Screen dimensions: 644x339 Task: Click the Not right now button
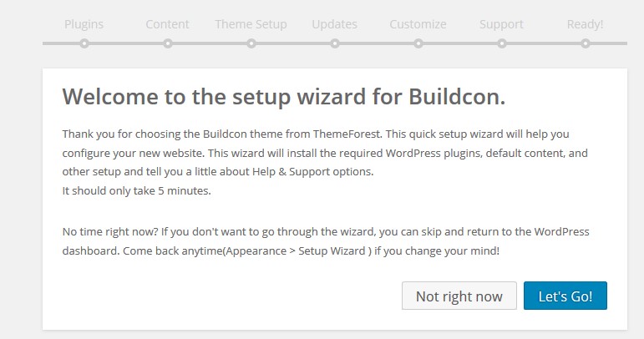(459, 296)
